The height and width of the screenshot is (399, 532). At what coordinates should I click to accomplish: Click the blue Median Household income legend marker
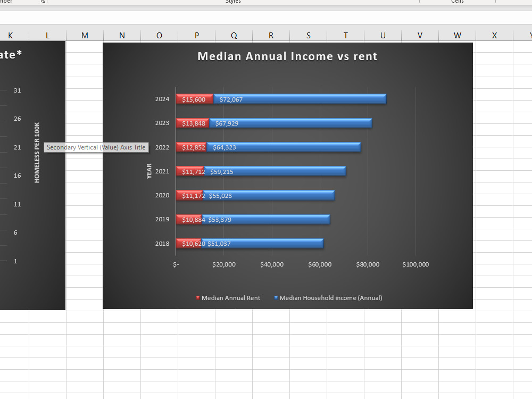click(x=276, y=298)
